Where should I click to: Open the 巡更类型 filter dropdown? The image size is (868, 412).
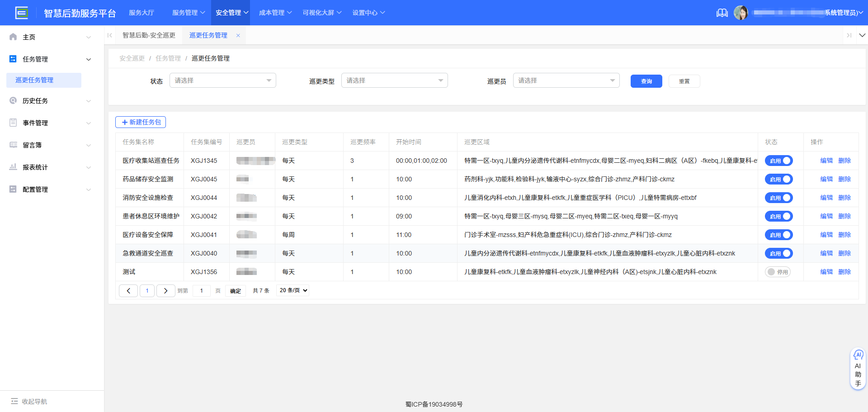pyautogui.click(x=394, y=80)
